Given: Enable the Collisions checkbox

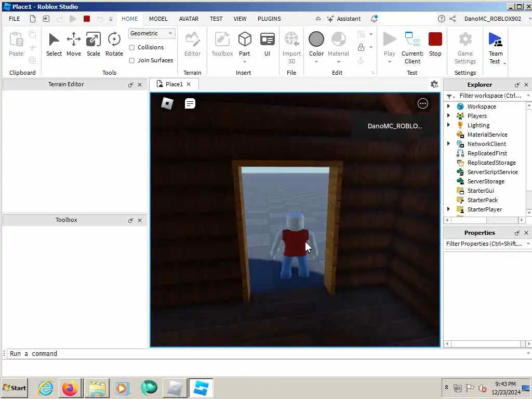Looking at the screenshot, I should tap(131, 47).
